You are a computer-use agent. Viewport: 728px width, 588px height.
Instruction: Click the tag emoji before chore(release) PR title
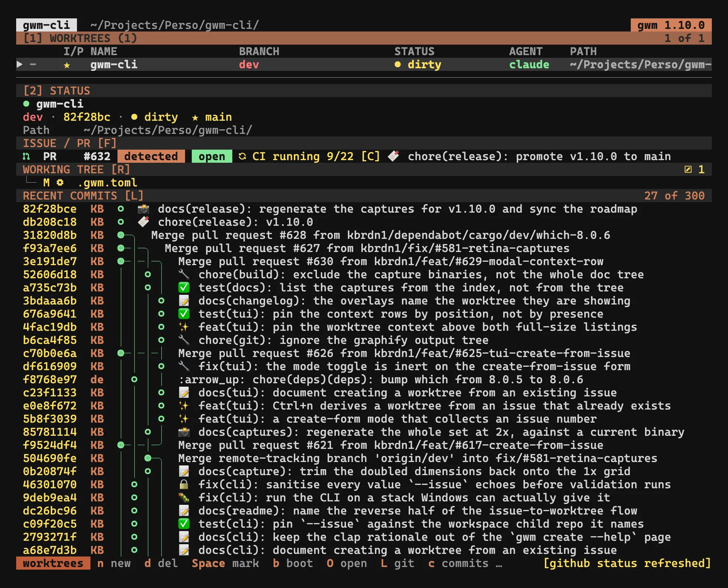[x=394, y=156]
